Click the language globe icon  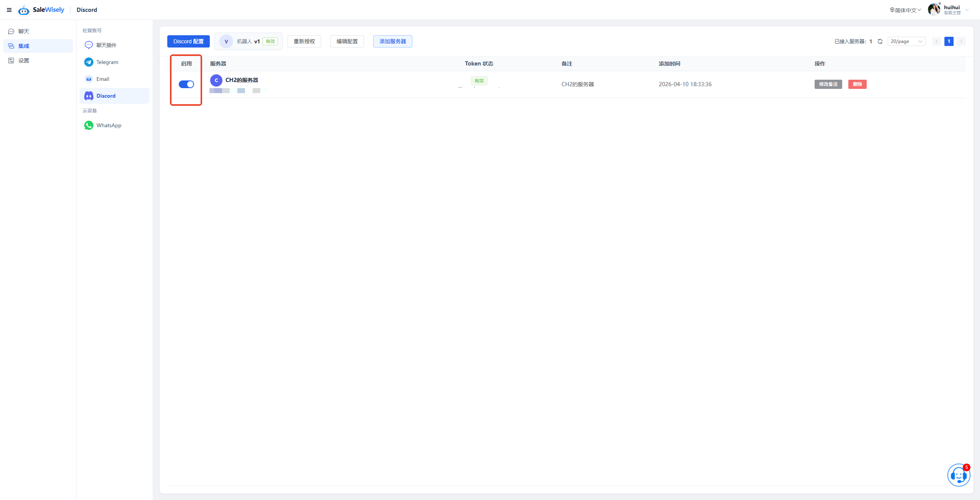(892, 10)
